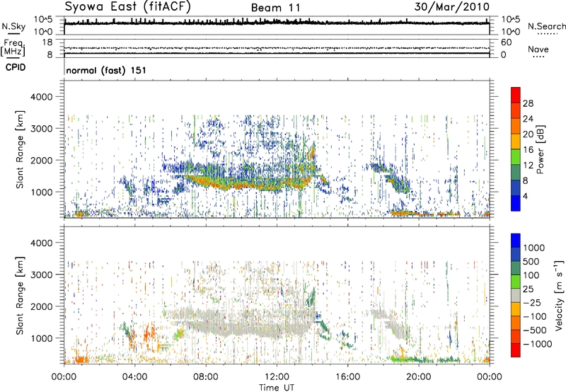The width and height of the screenshot is (566, 392).
Task: Pick the gray -25 to 25 velocity colorbar segment
Action: [516, 296]
